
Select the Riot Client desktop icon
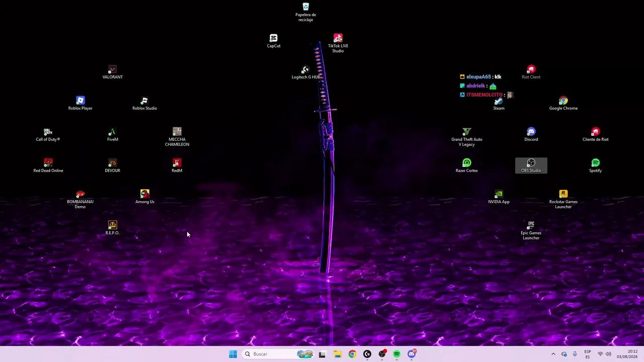tap(531, 72)
